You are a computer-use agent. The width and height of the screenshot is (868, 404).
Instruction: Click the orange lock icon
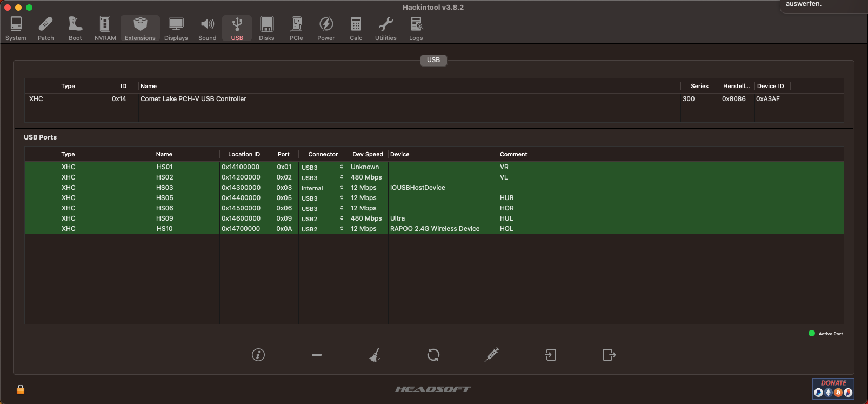click(x=21, y=389)
